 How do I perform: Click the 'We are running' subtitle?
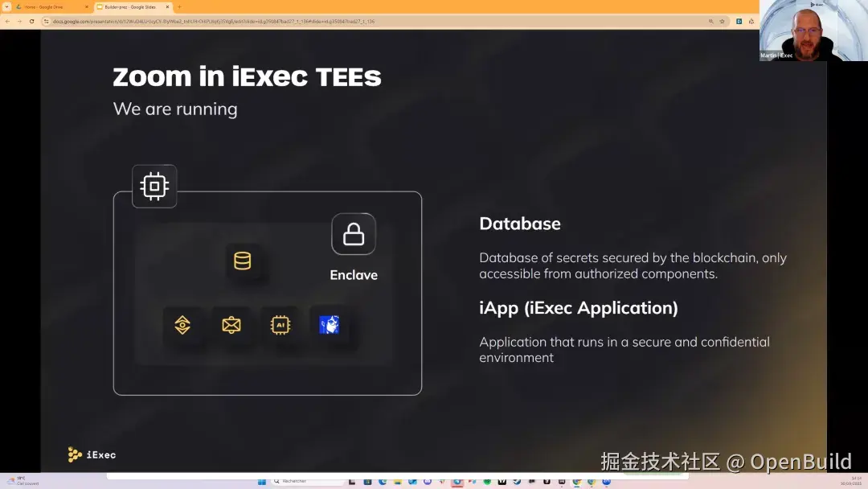[175, 109]
